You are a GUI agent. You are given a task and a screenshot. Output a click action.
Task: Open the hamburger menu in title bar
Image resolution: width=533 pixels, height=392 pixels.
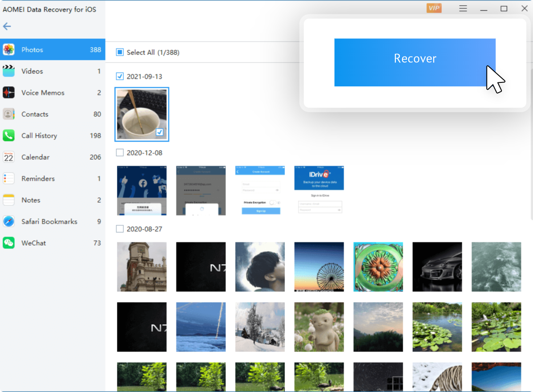(463, 8)
